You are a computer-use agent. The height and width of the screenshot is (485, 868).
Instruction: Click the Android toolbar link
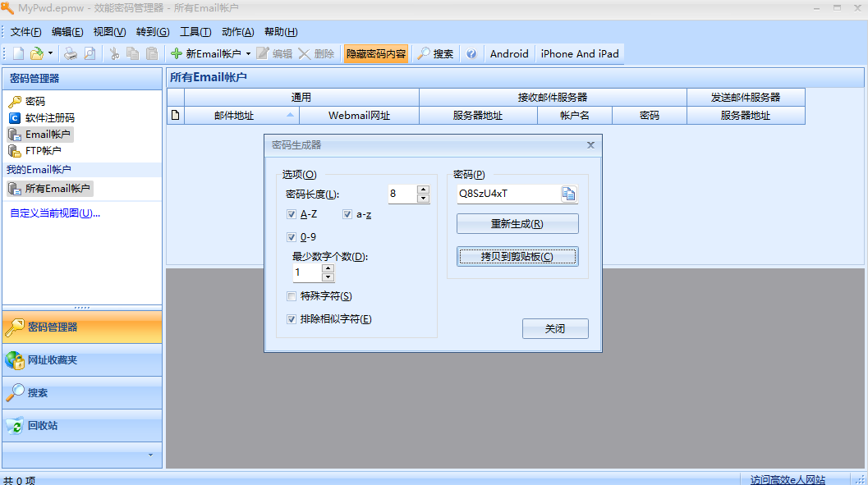point(509,53)
